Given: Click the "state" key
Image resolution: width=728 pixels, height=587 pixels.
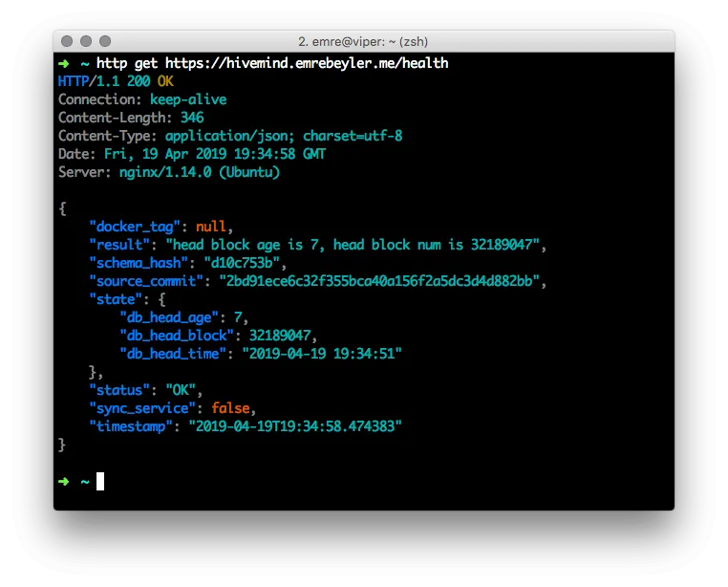Looking at the screenshot, I should [x=116, y=299].
